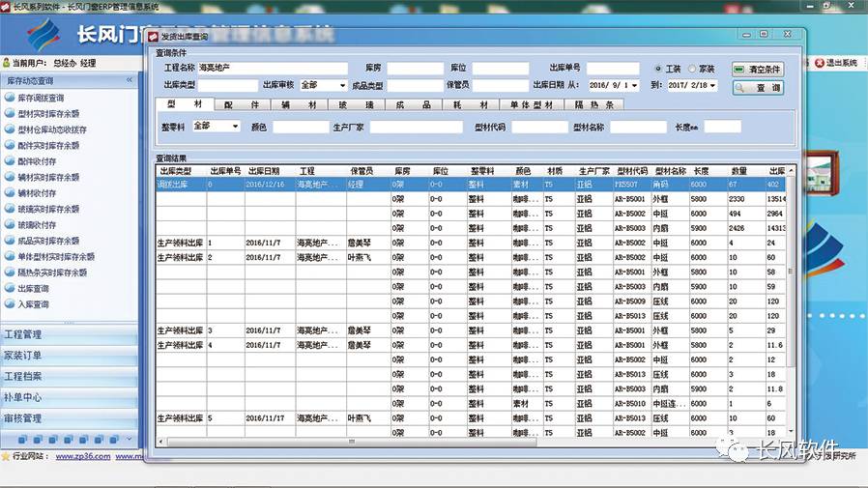Click the 清空条件 clear conditions button
The width and height of the screenshot is (868, 488).
coord(758,70)
